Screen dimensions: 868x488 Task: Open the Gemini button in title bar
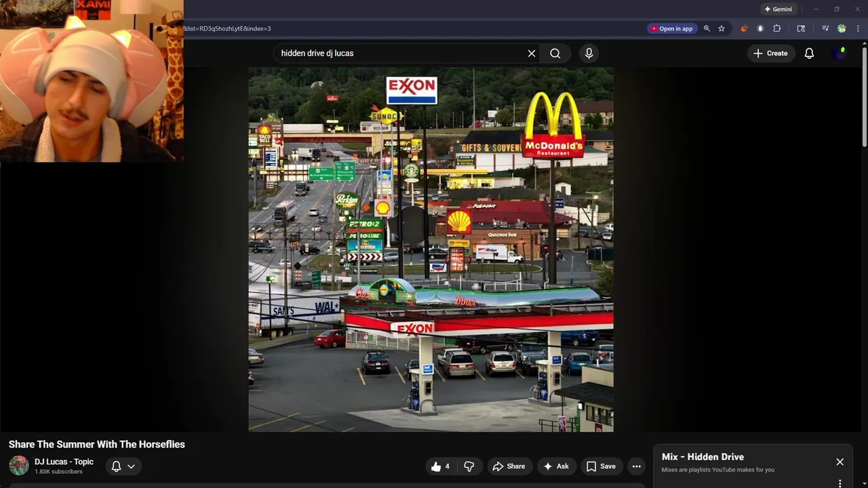tap(778, 9)
